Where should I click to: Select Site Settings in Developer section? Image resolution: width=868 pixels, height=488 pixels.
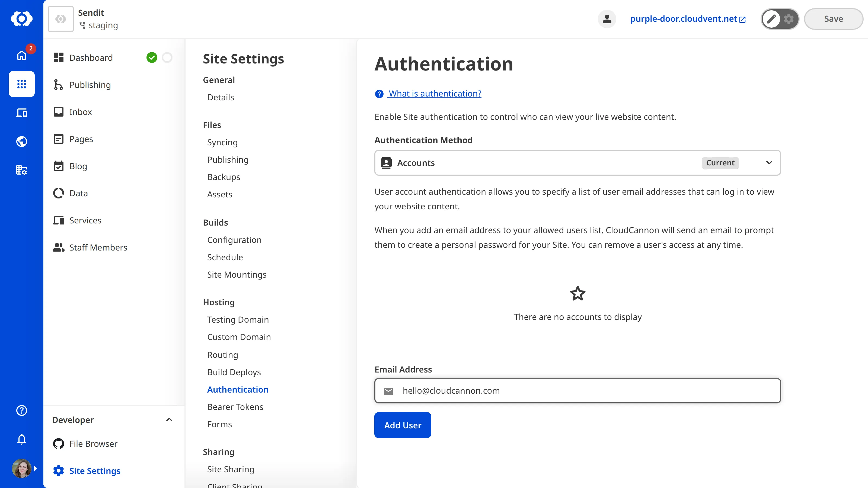point(95,471)
